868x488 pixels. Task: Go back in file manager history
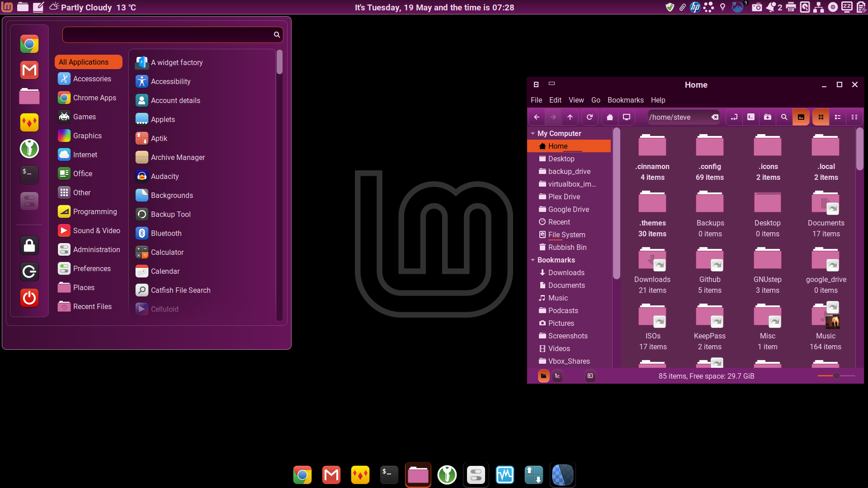(x=537, y=117)
